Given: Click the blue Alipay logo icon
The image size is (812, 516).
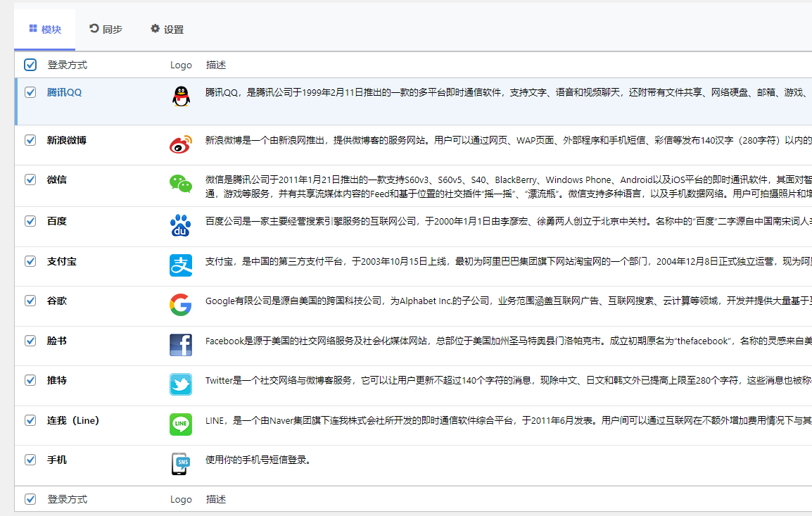Looking at the screenshot, I should coord(181,265).
